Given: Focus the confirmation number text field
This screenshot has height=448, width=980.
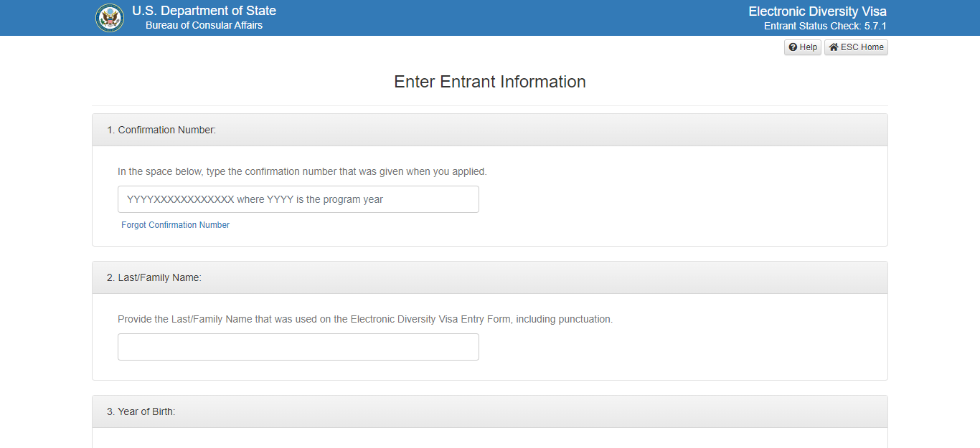Looking at the screenshot, I should click(298, 199).
